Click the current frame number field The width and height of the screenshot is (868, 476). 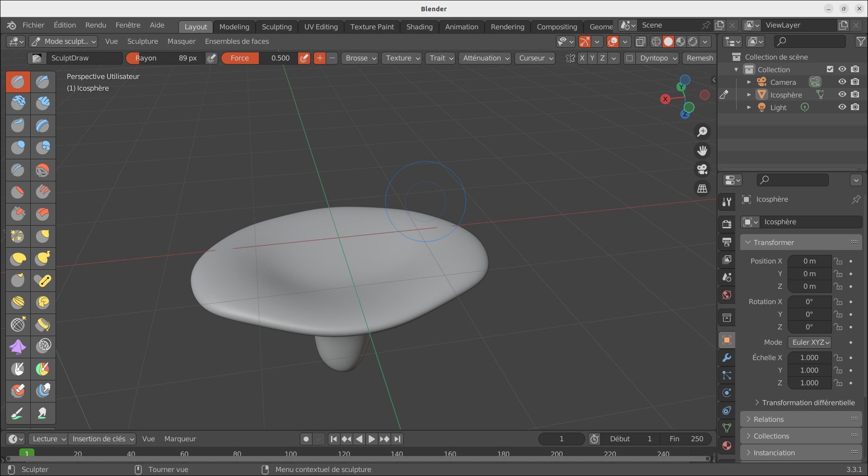[x=562, y=439]
